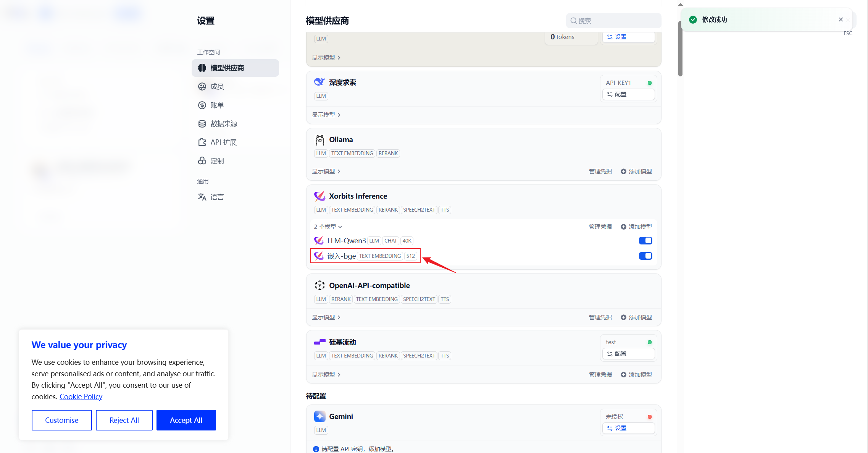Image resolution: width=868 pixels, height=453 pixels.
Task: Click the 40K tag on LLM-Qwen3
Action: coord(407,241)
